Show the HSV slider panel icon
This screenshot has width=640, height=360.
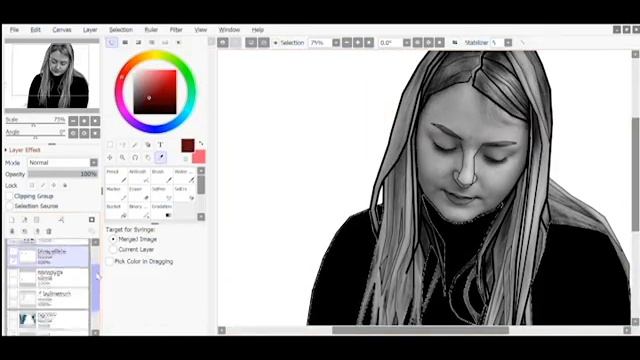tap(138, 42)
